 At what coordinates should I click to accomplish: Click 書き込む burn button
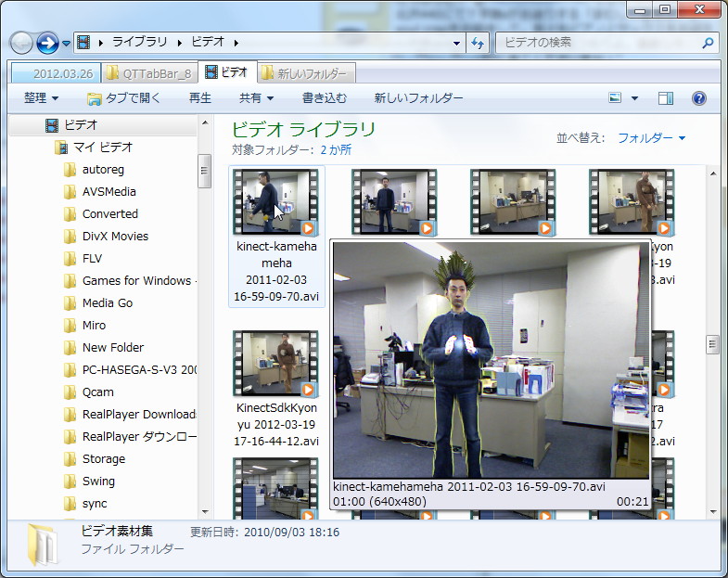click(324, 98)
